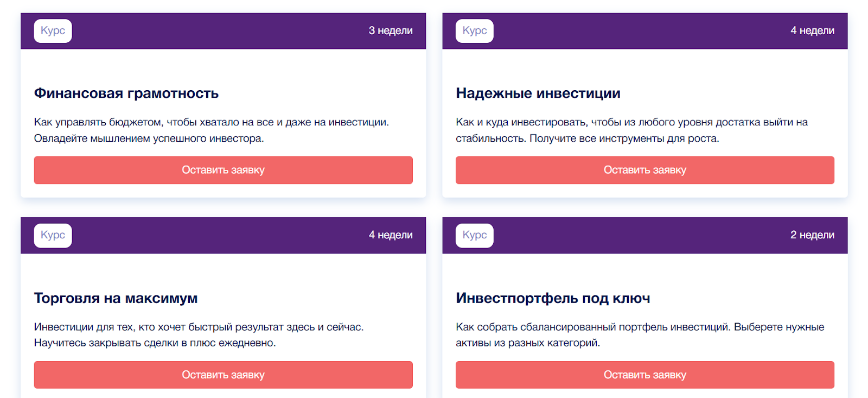The image size is (868, 398).
Task: Open the 'Финансовая грамотность' course title
Action: 126,93
